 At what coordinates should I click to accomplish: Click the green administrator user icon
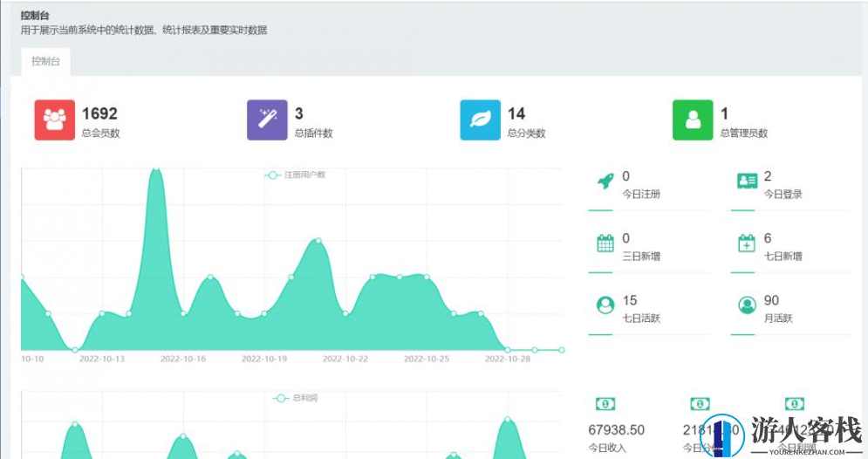(693, 120)
